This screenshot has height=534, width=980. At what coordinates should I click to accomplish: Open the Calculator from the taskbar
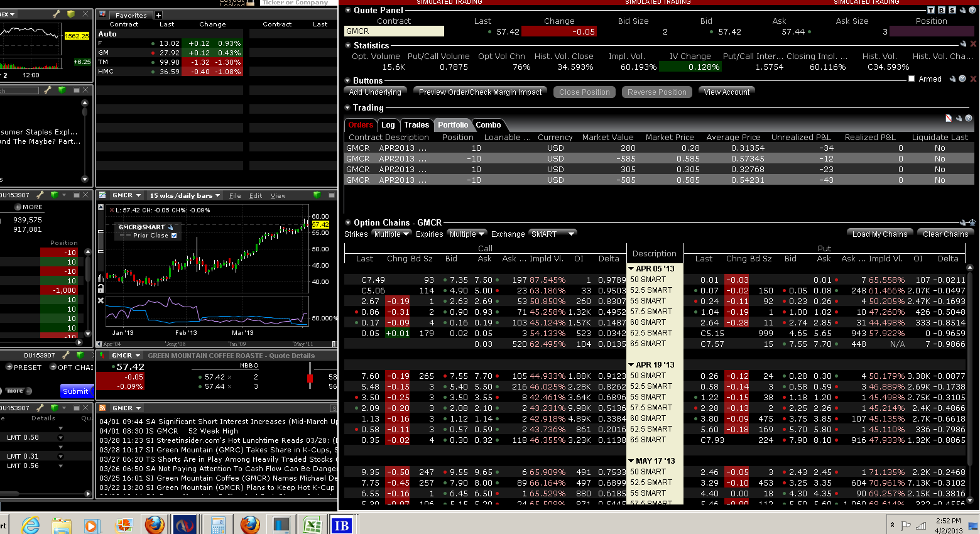(x=219, y=525)
